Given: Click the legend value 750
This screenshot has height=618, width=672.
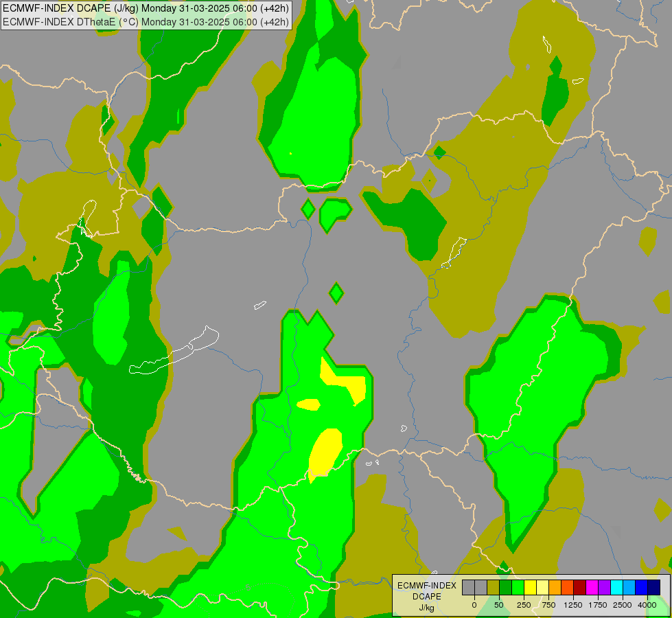Looking at the screenshot, I should [x=548, y=605].
